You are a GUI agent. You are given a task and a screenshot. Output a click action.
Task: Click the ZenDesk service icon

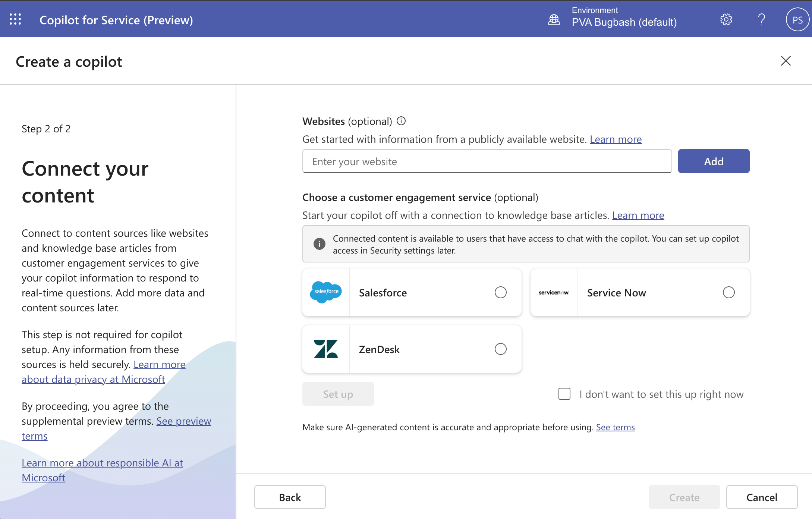(x=327, y=349)
